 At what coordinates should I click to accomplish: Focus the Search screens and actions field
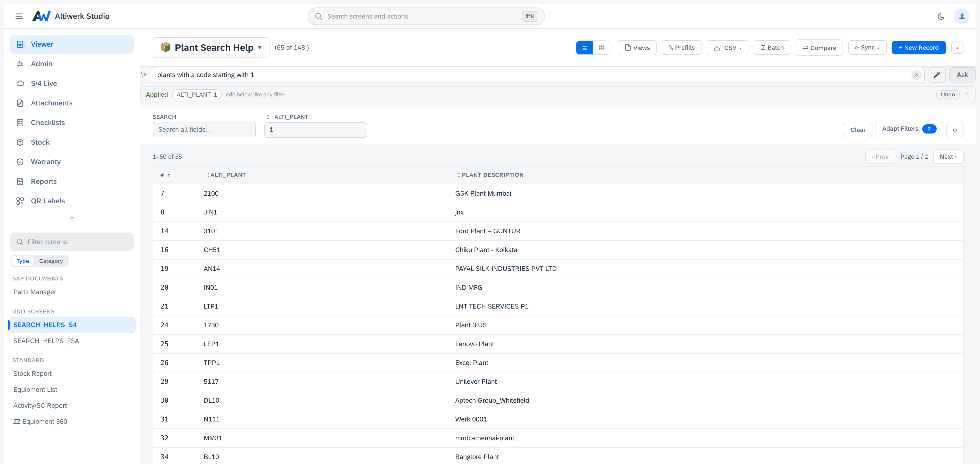[426, 16]
